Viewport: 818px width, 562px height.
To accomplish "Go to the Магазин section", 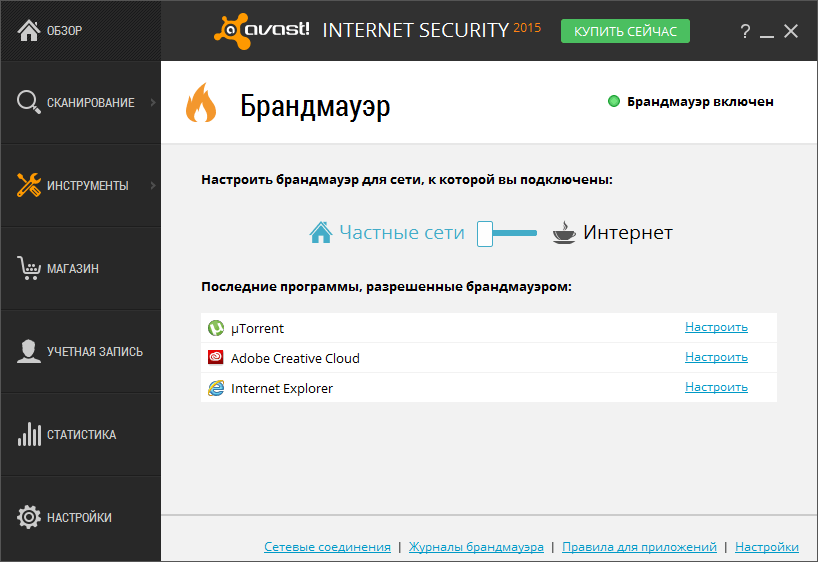I will [x=81, y=268].
